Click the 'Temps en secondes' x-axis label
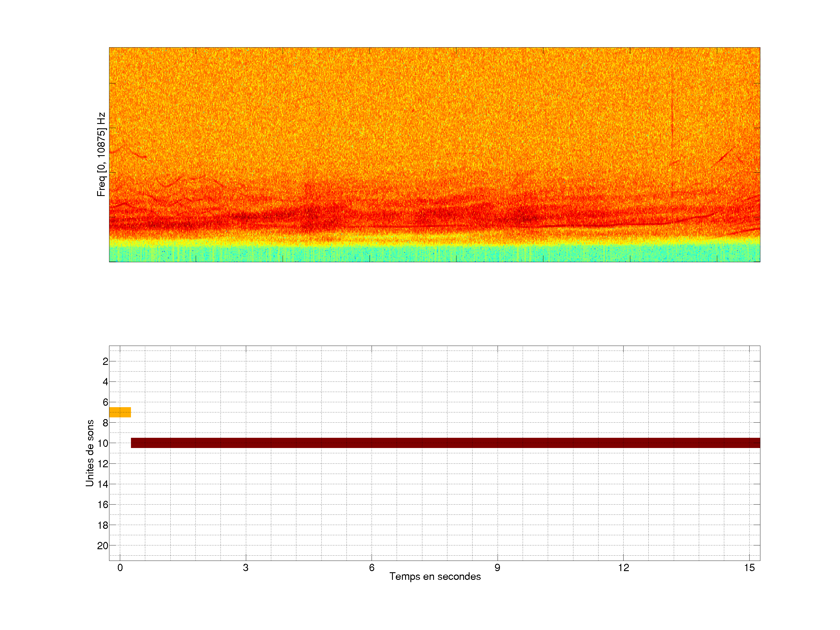Screen dimensions: 840x630 pyautogui.click(x=435, y=576)
